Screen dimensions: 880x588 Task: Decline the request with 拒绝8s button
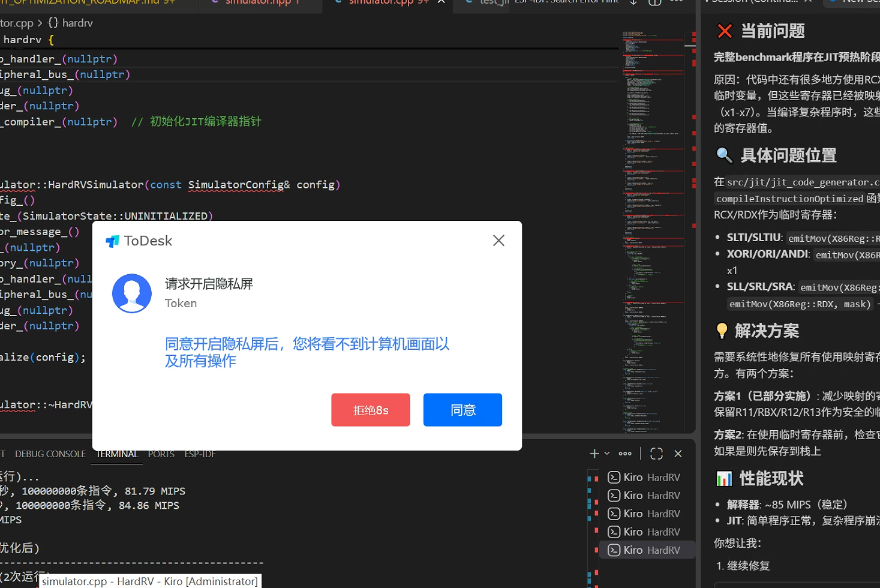point(371,410)
